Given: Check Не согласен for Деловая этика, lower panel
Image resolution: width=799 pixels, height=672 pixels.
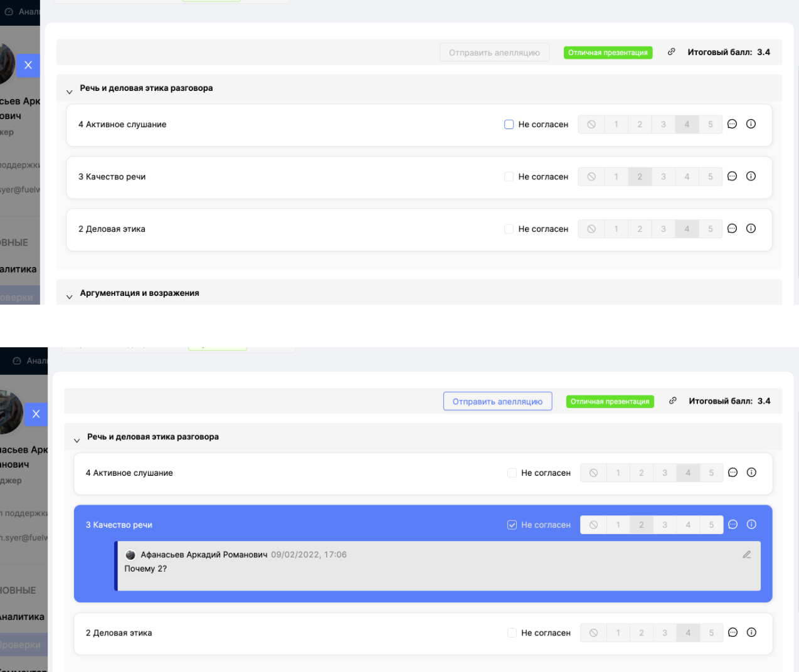Looking at the screenshot, I should coord(512,633).
